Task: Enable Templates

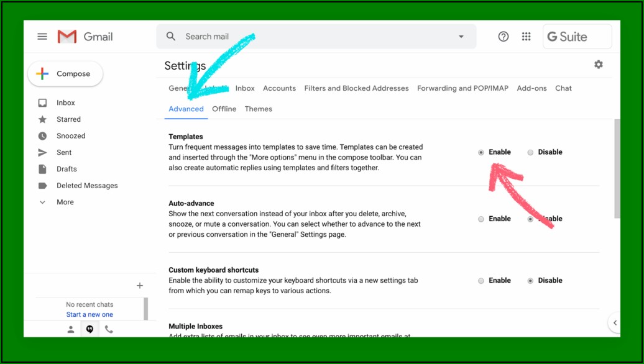Action: click(481, 152)
